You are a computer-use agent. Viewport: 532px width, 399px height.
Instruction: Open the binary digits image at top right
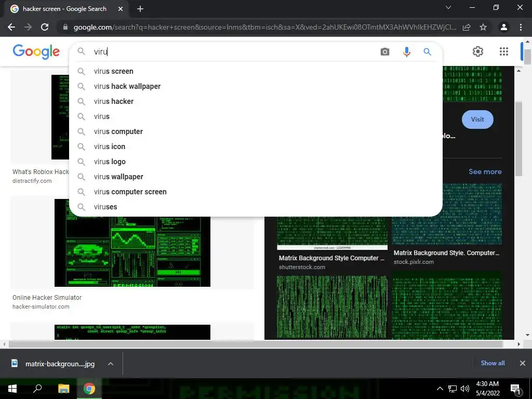[472, 84]
